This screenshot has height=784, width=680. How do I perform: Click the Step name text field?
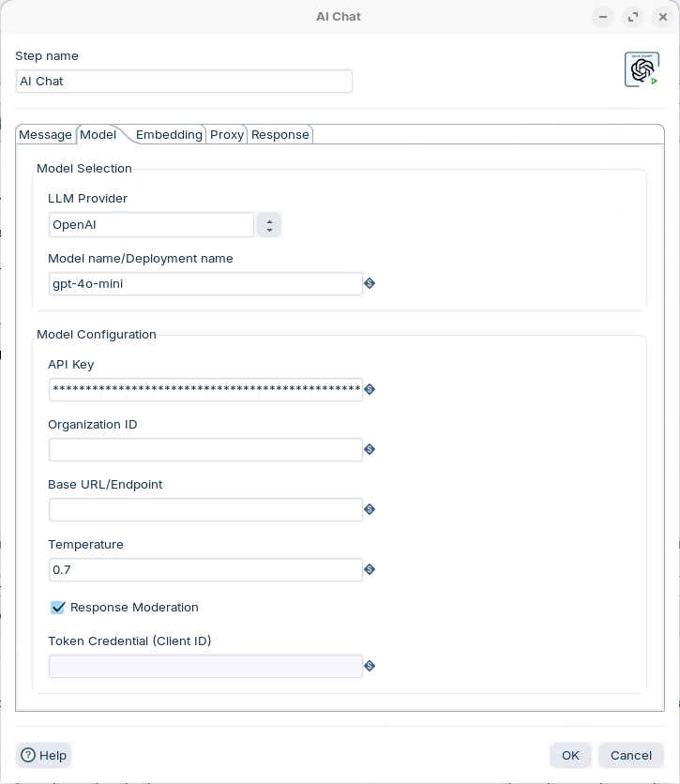(184, 82)
